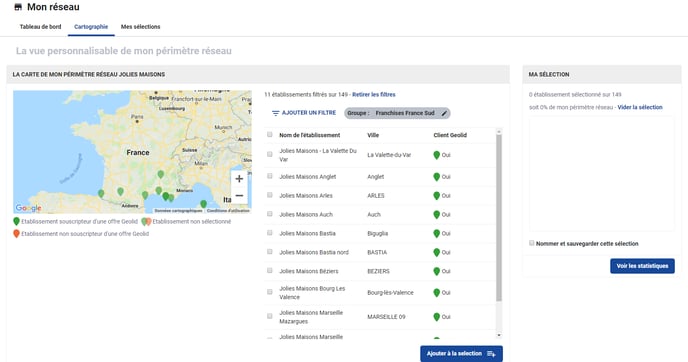
Task: Select the Franchises France Sud filter chip
Action: point(397,113)
